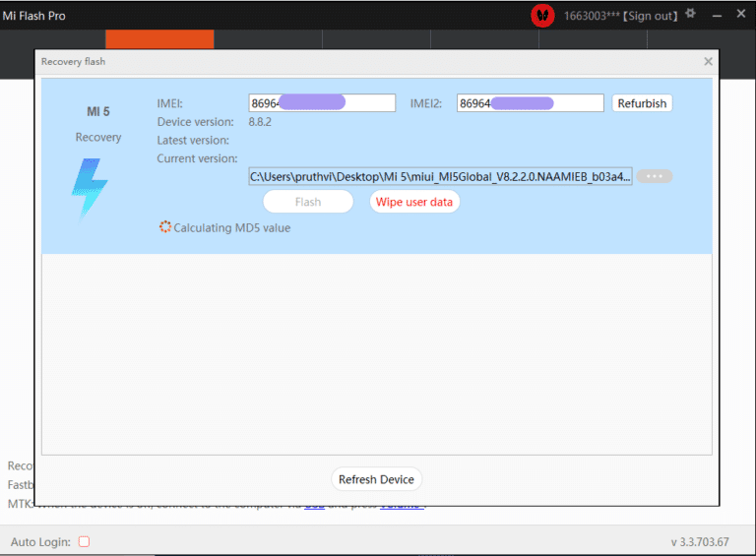Click the red Wipe user data button
This screenshot has height=556, width=756.
pyautogui.click(x=414, y=202)
